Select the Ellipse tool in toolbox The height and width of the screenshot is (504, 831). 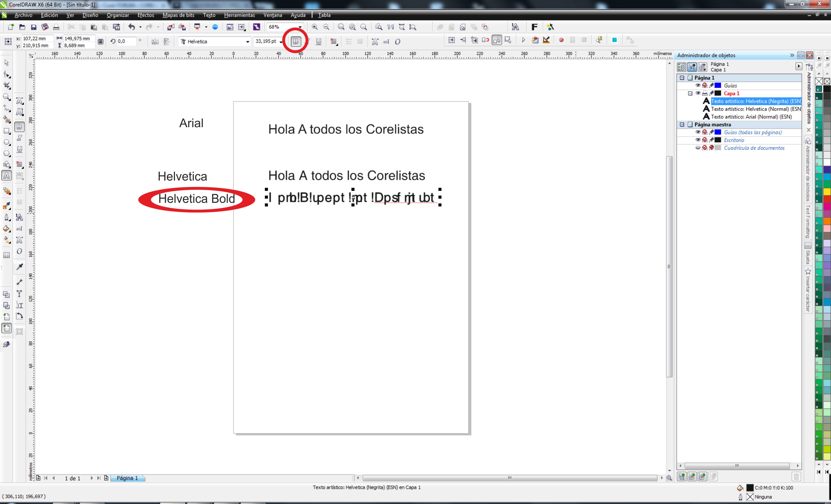point(6,142)
